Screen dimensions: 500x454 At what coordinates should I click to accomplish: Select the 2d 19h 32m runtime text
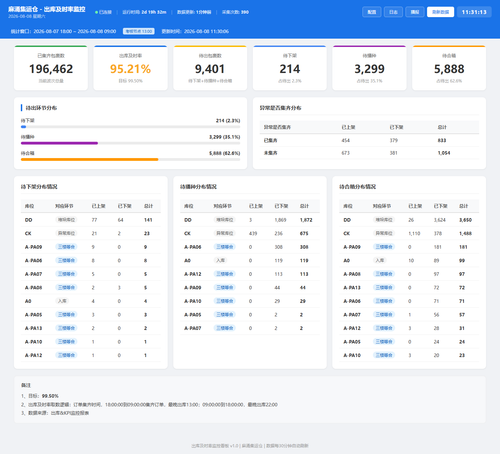154,12
